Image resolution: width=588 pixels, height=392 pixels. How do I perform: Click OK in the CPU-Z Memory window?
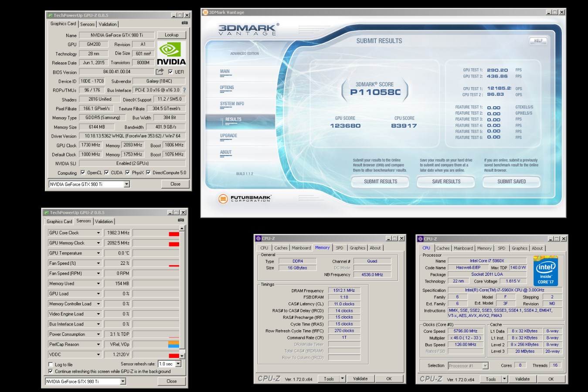389,378
